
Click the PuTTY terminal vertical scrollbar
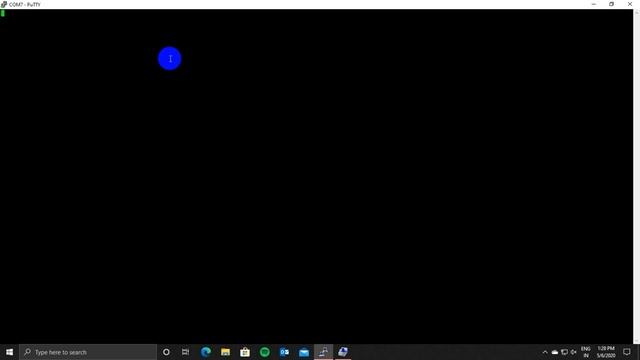636,176
